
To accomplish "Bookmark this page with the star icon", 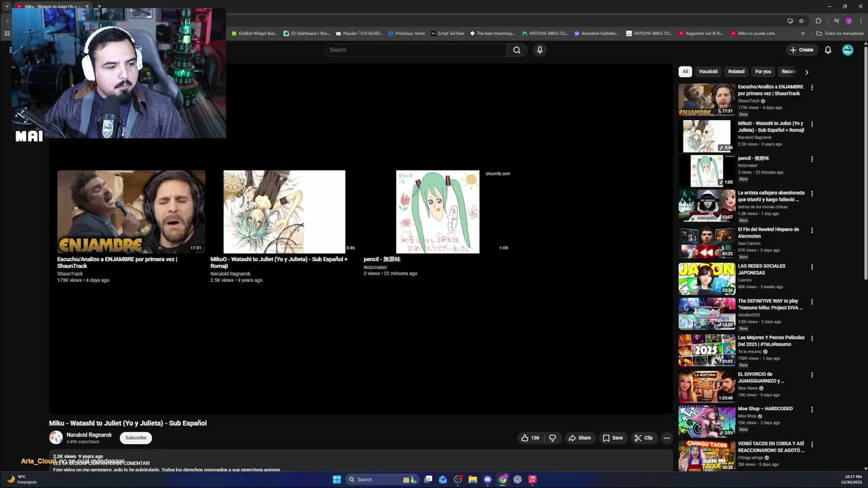I will point(801,21).
